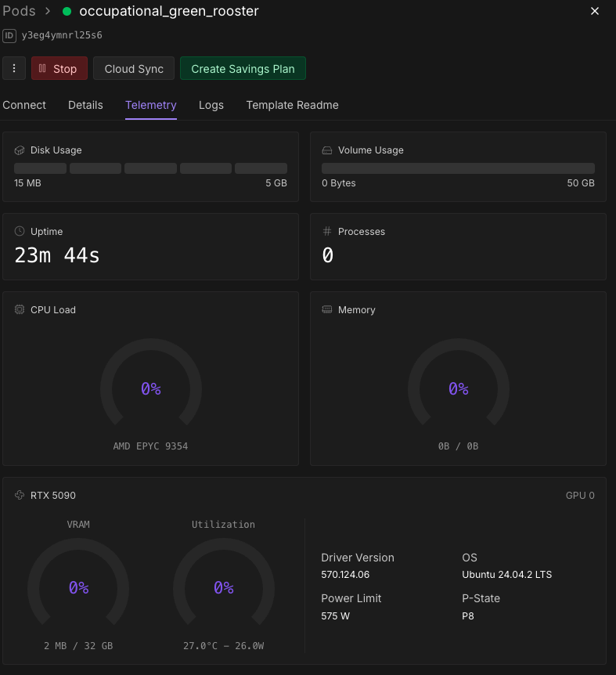Click the 50 GB volume capacity value
Image resolution: width=616 pixels, height=675 pixels.
pyautogui.click(x=581, y=183)
